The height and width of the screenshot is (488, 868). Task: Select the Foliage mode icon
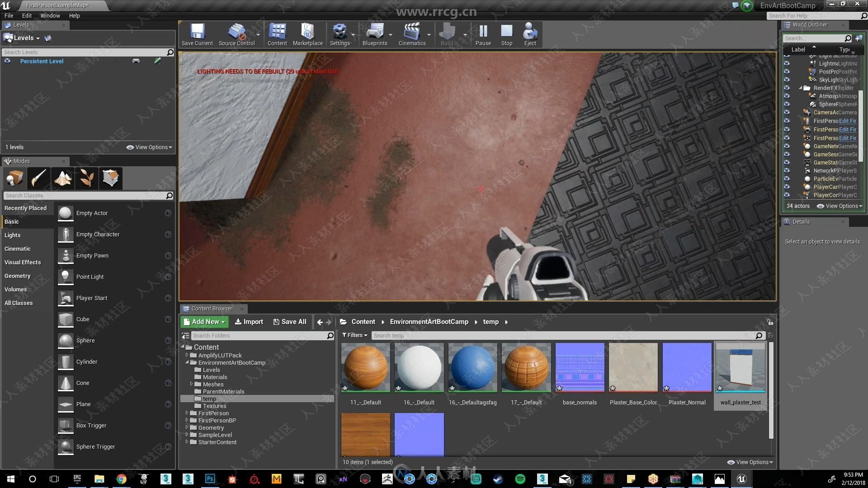86,178
